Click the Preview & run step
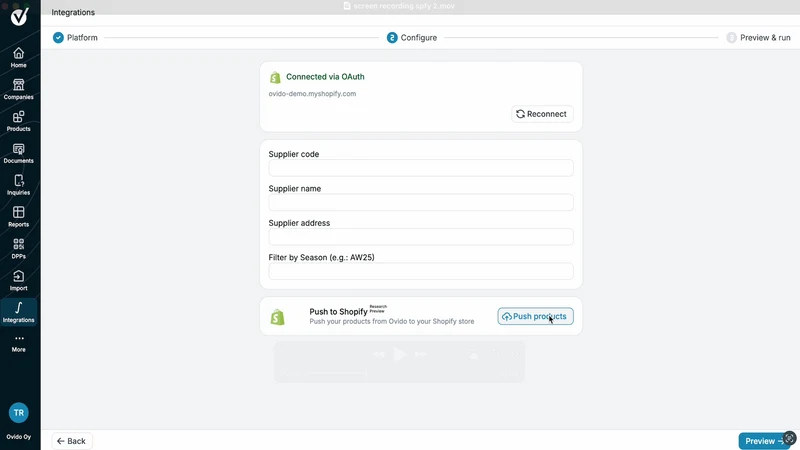800x450 pixels. [x=758, y=38]
